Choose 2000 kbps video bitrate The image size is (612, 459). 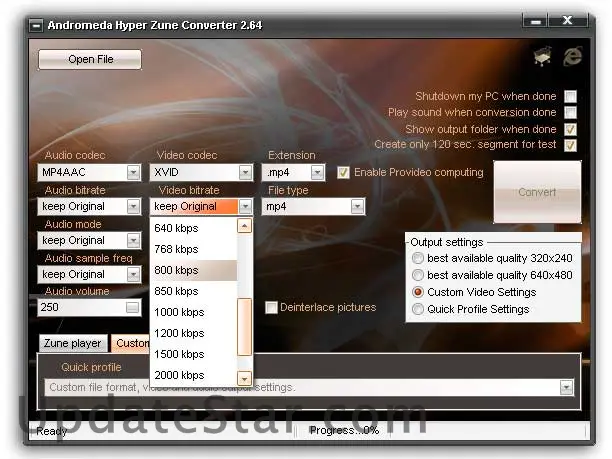coord(194,375)
